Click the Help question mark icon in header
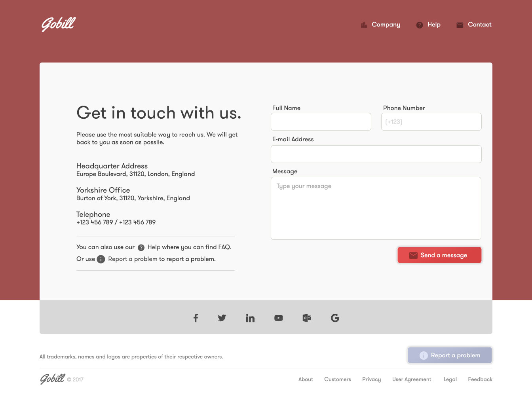This screenshot has width=532, height=402. (x=420, y=25)
